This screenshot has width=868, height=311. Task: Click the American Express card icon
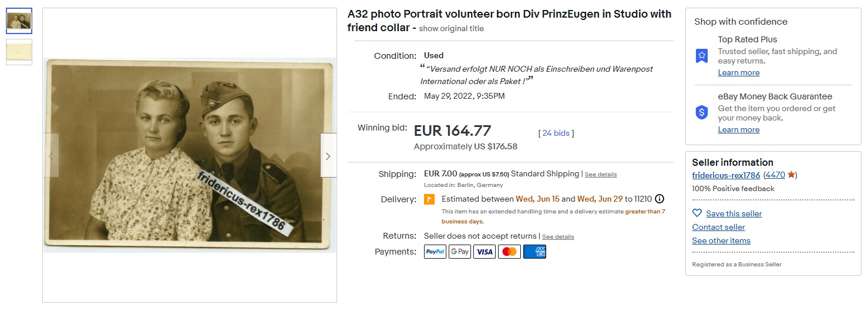[534, 252]
